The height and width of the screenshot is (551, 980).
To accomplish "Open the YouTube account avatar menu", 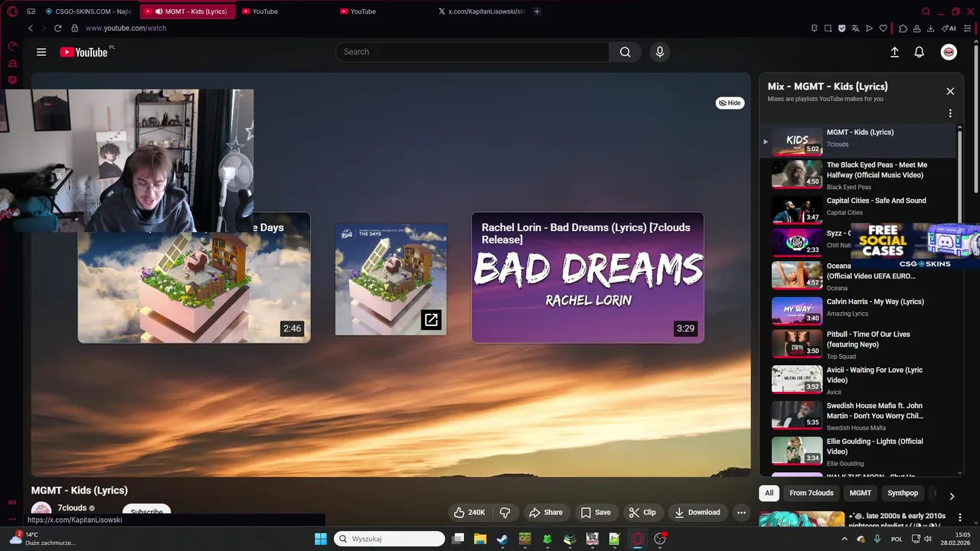I will 949,52.
